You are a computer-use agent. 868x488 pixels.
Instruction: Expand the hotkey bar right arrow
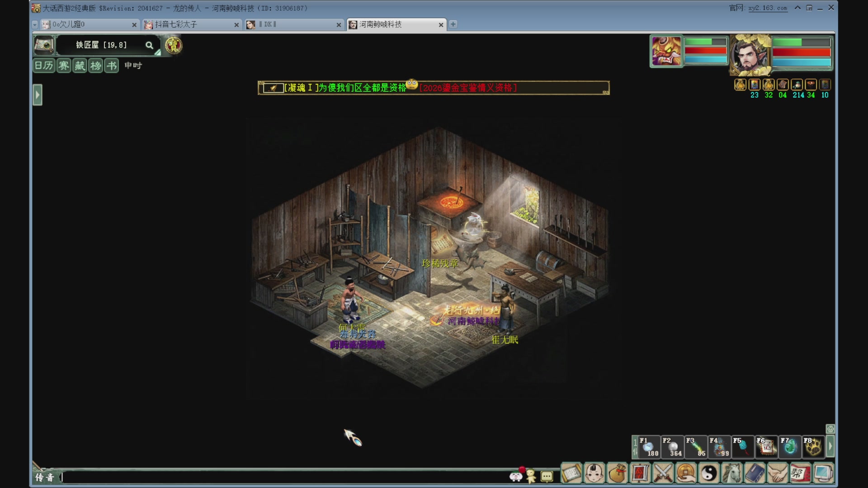click(x=830, y=446)
